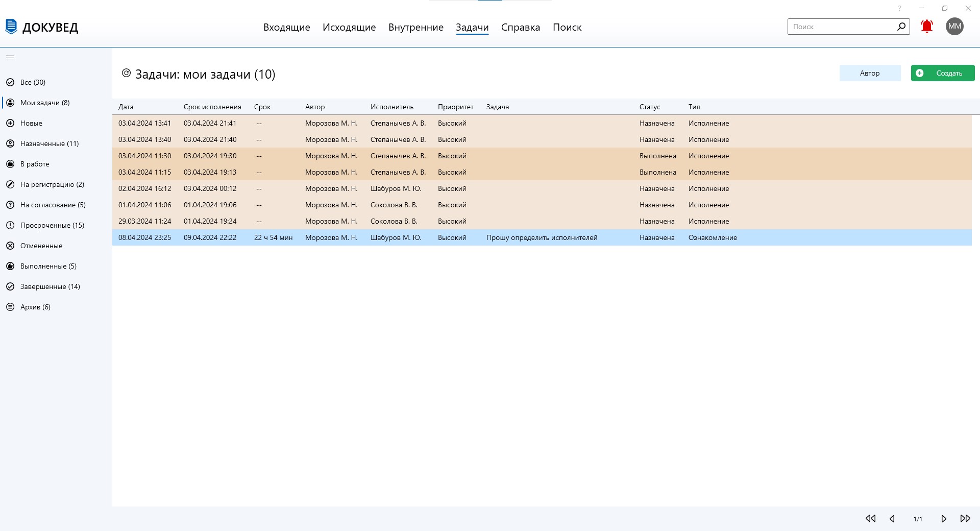
Task: Open the Справка tab
Action: coord(521,28)
